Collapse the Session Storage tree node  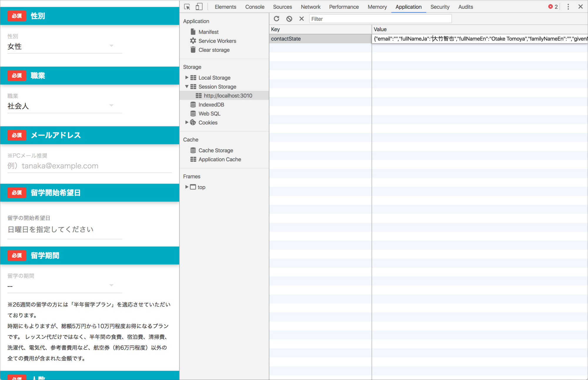coord(187,86)
